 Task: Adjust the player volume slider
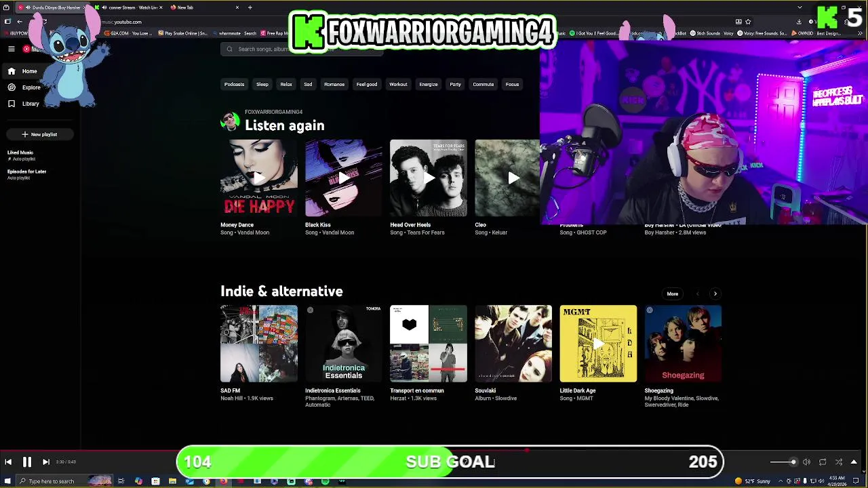tap(783, 462)
